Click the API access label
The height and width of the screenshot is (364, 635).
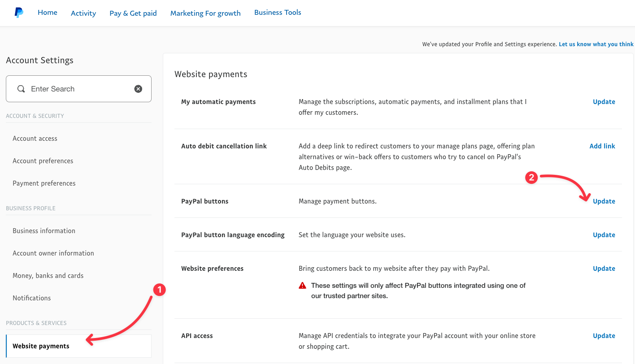tap(197, 336)
